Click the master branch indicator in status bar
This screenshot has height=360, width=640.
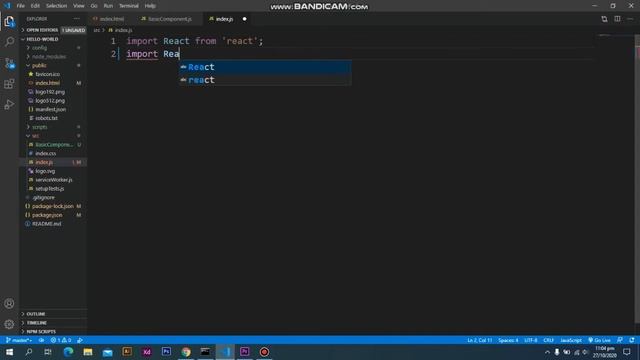click(19, 340)
